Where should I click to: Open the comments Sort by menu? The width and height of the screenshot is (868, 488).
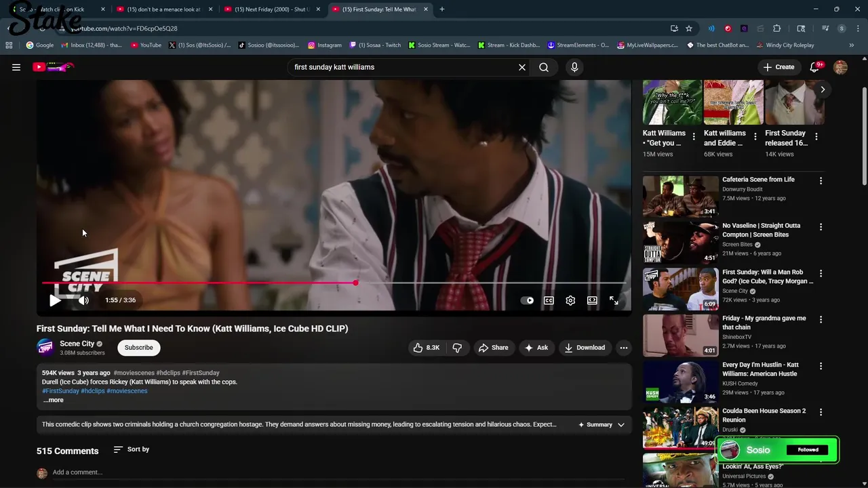(x=132, y=449)
